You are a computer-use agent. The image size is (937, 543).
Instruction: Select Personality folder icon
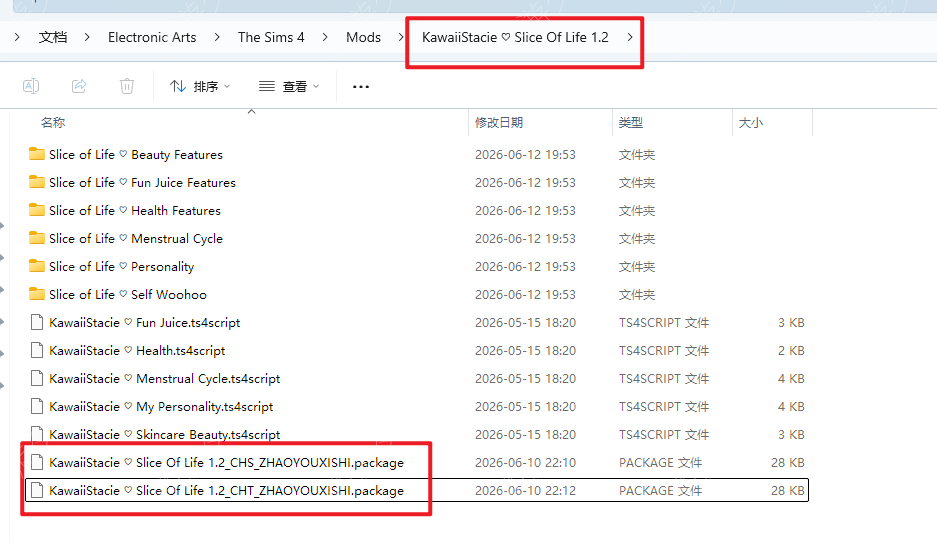36,266
